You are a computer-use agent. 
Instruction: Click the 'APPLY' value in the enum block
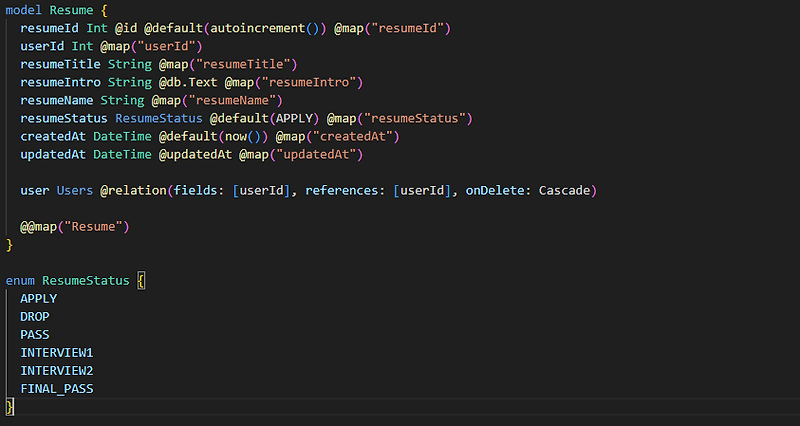(39, 298)
